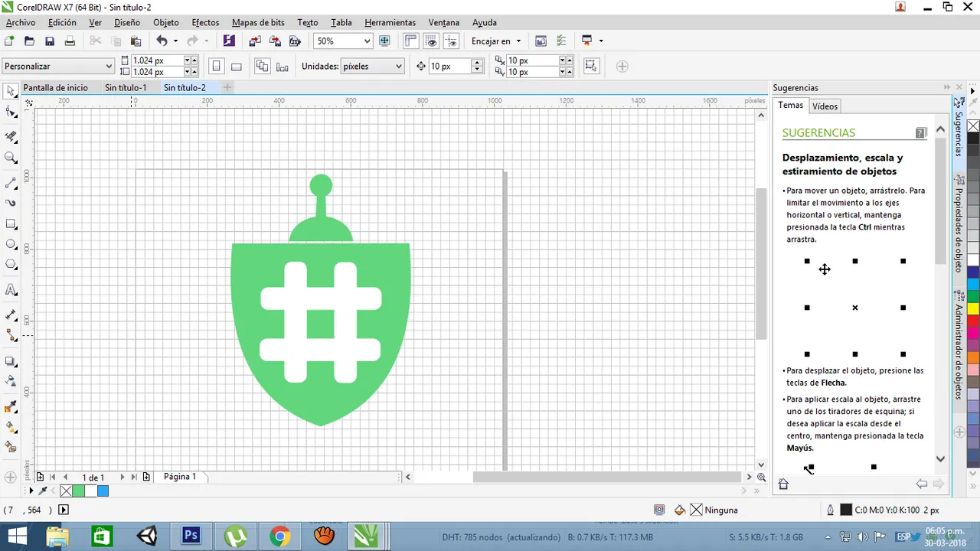Click the Página 1 page tab
This screenshot has height=551, width=980.
(180, 477)
